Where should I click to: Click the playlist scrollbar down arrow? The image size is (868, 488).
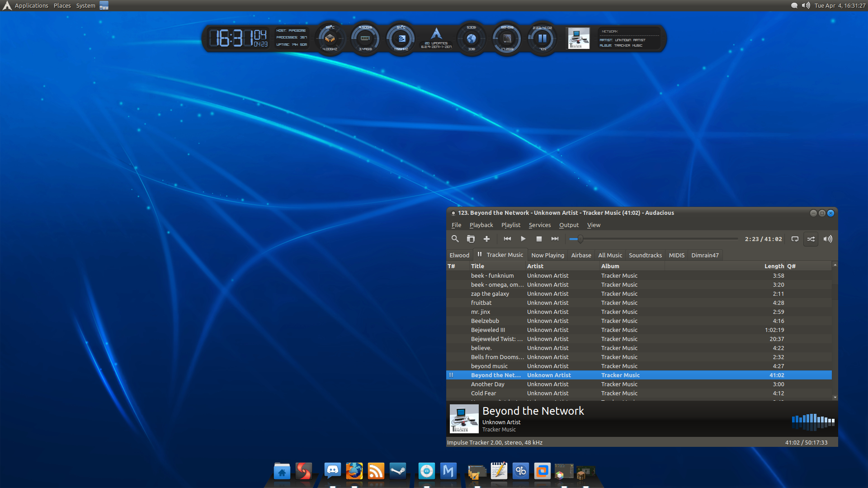click(x=835, y=398)
